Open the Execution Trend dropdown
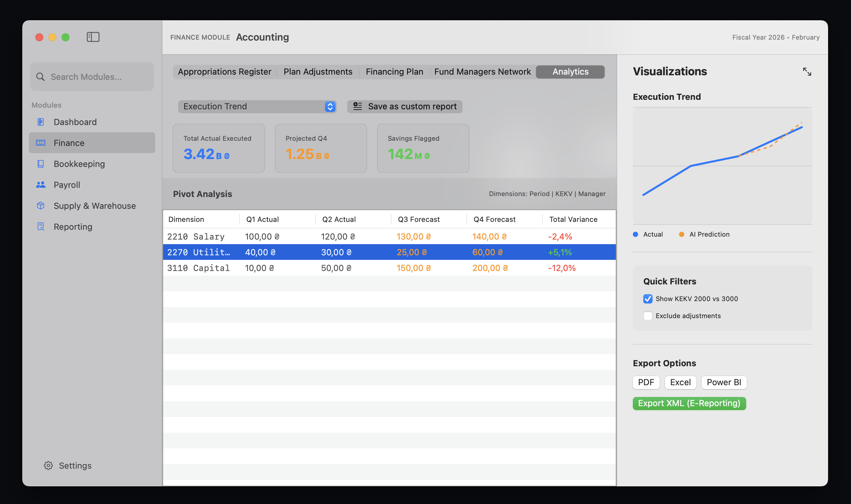The image size is (851, 504). [x=257, y=107]
